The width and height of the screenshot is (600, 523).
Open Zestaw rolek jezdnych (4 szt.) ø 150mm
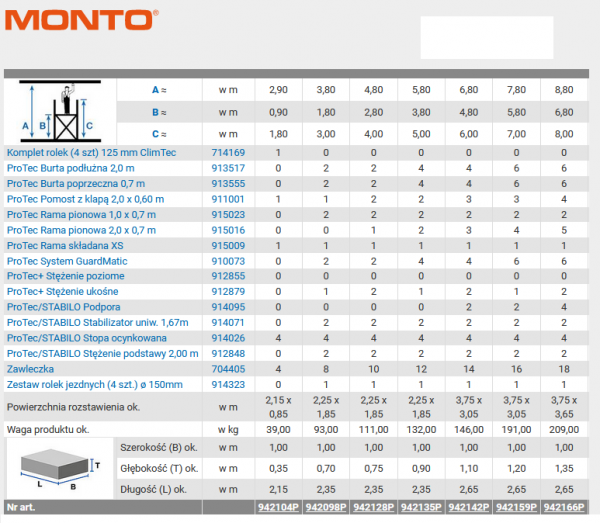95,385
